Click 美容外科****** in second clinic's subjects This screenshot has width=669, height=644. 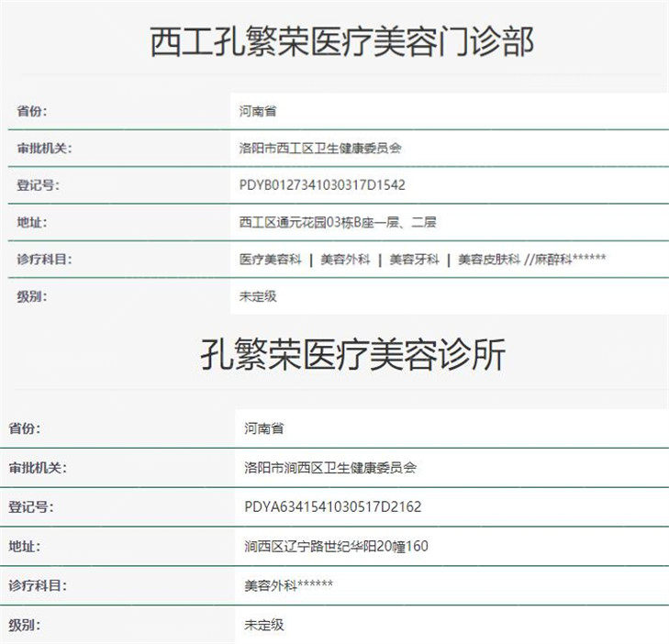288,585
